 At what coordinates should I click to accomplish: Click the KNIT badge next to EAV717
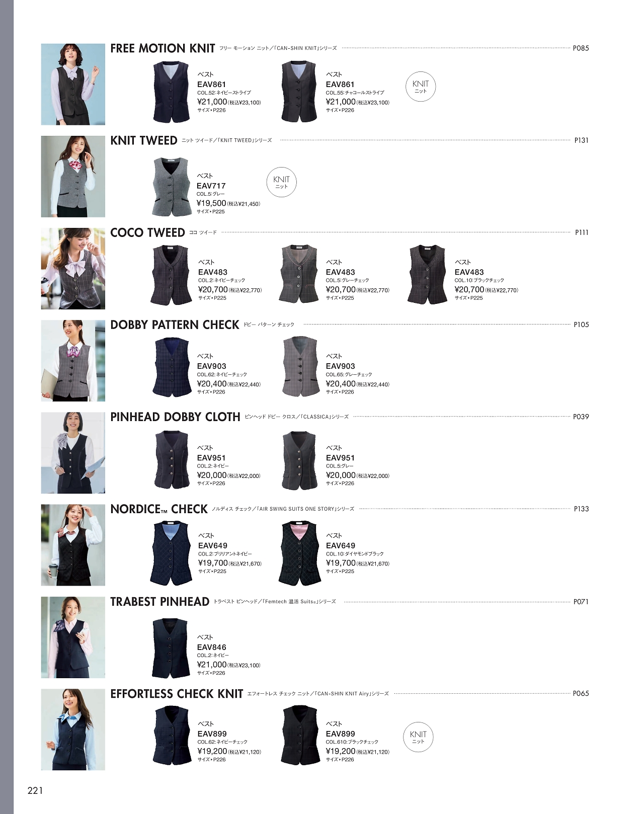281,182
